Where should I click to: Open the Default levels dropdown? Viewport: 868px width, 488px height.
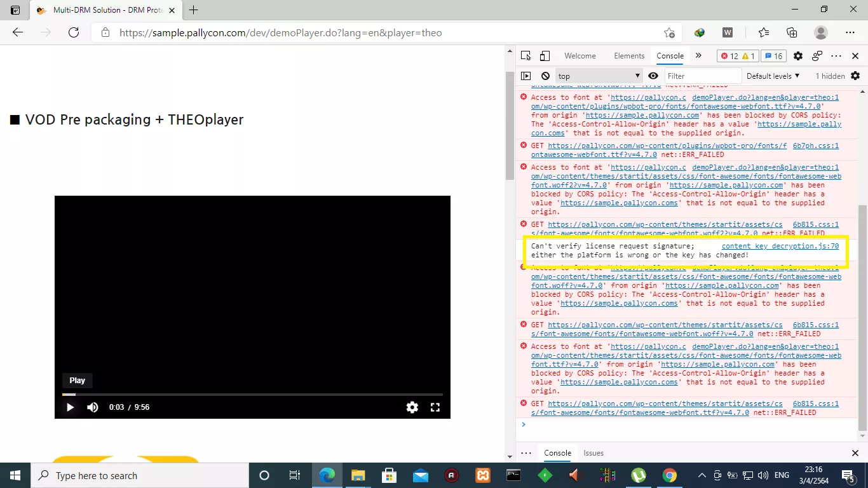773,76
